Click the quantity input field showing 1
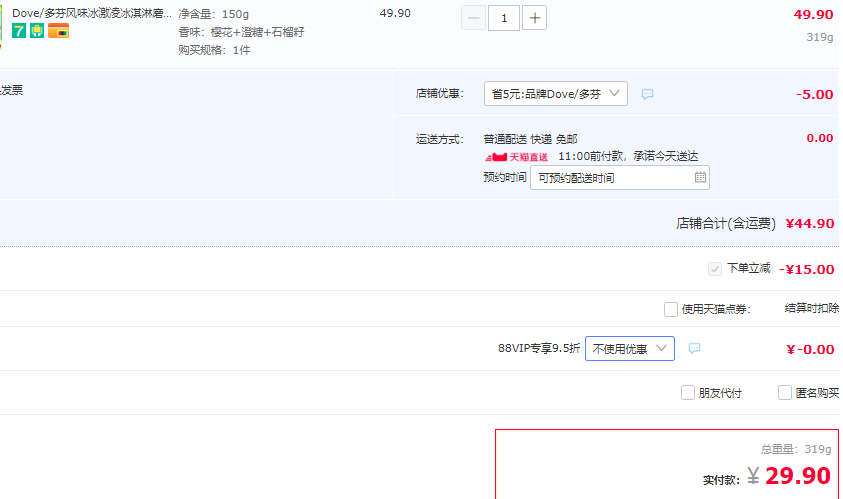843x499 pixels. pyautogui.click(x=504, y=18)
